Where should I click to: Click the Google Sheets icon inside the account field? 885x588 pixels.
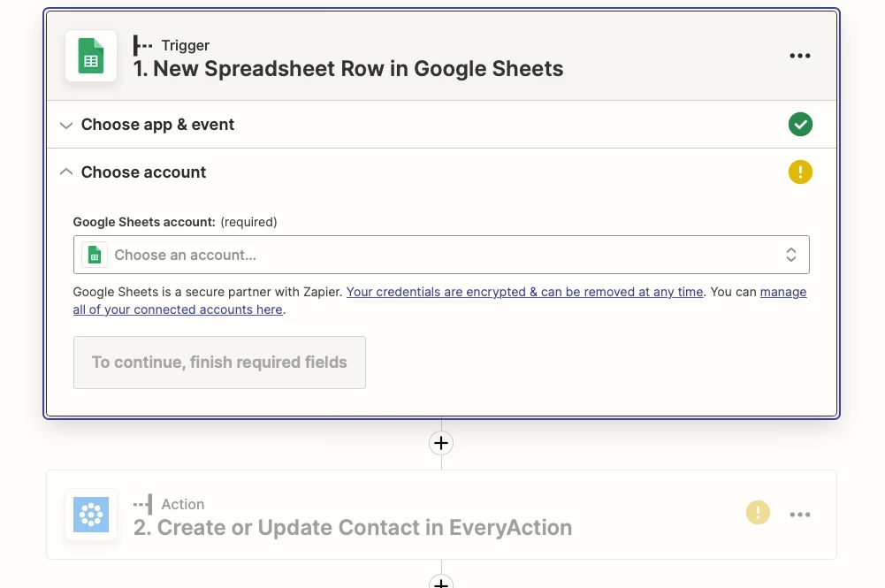pos(94,254)
